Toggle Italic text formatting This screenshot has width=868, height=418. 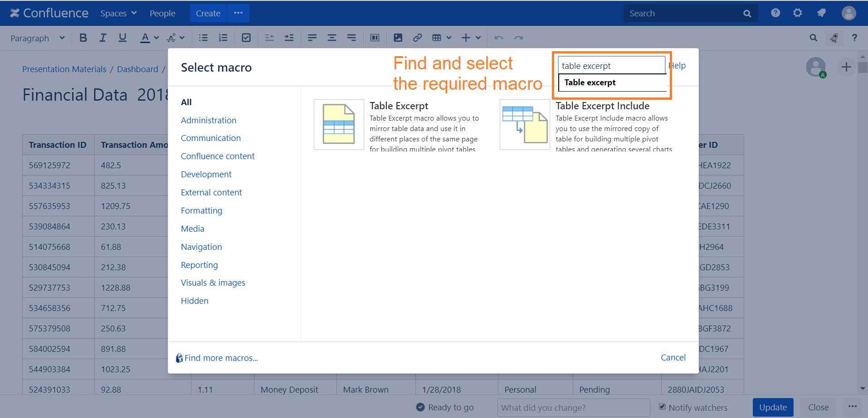[103, 38]
